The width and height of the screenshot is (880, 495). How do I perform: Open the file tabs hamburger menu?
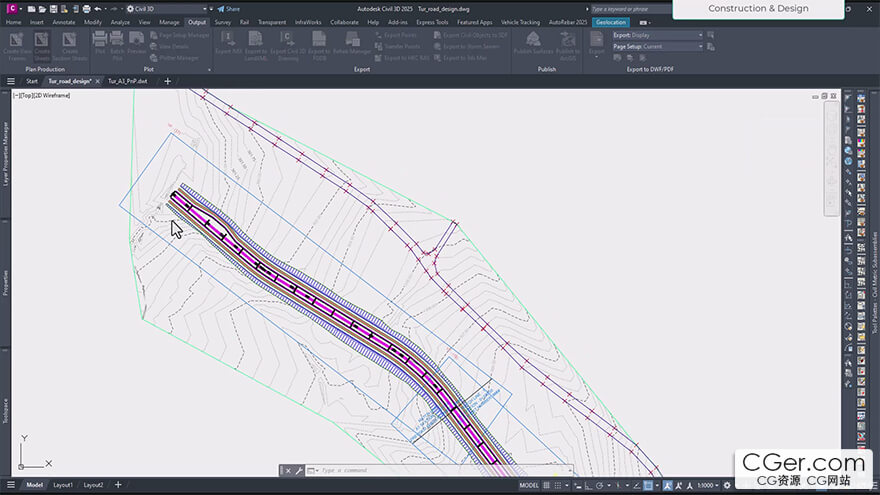11,81
